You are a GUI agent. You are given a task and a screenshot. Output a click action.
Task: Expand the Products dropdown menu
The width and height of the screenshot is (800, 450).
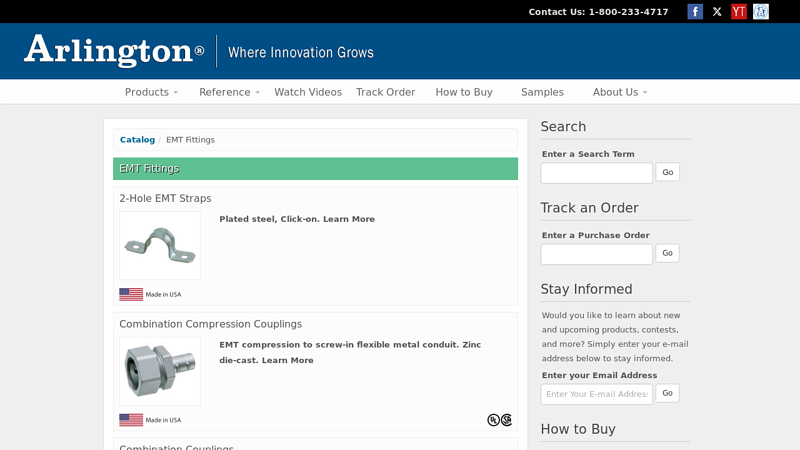point(151,92)
